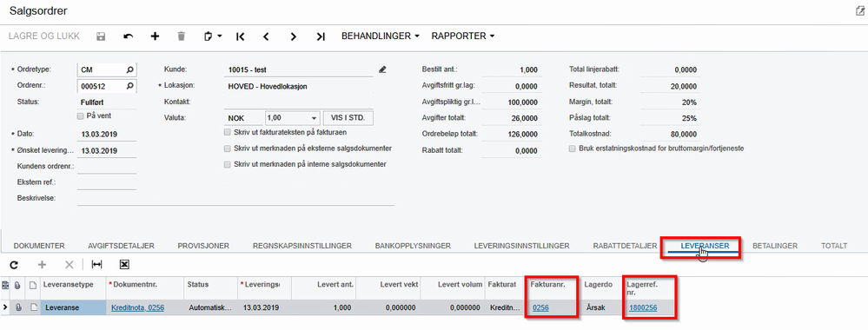Open the clipboard copy-paste menu
Screen dimensions: 868x330
point(213,36)
